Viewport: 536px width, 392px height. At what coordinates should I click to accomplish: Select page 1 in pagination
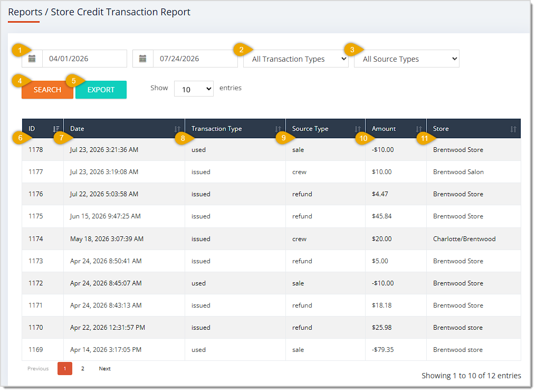[64, 369]
